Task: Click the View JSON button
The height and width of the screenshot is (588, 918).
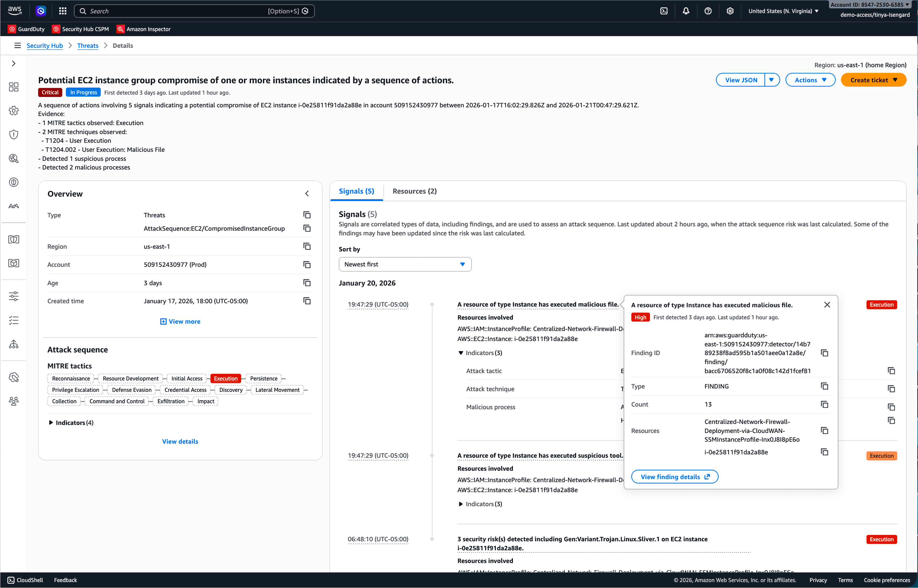Action: click(x=741, y=80)
